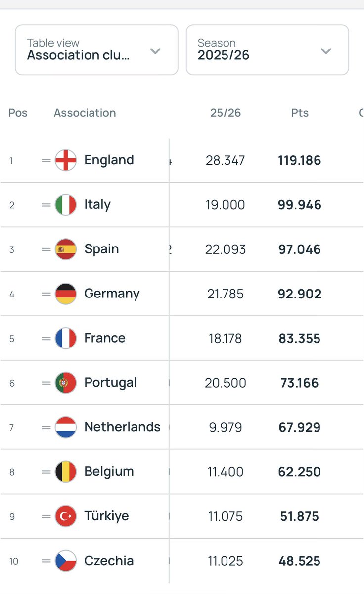Click the Pos column header
This screenshot has height=594, width=364.
pos(17,113)
